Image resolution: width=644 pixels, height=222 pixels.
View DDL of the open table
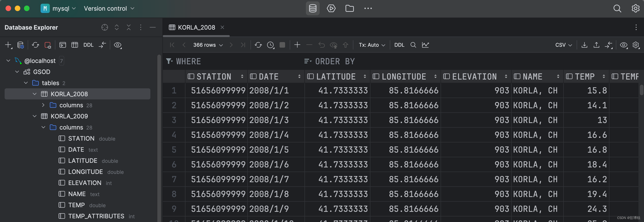(x=399, y=45)
